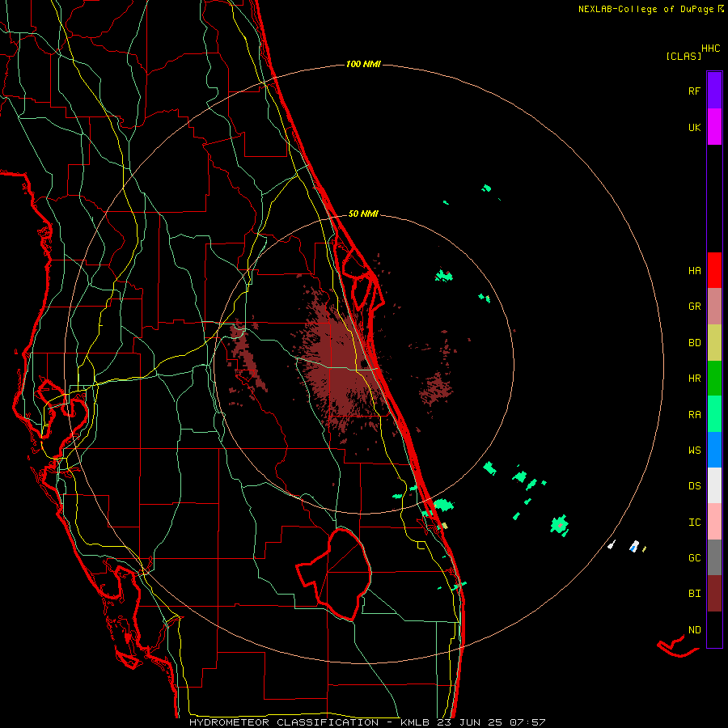Click the "GC" legend label
Image resolution: width=728 pixels, height=728 pixels.
tap(694, 558)
